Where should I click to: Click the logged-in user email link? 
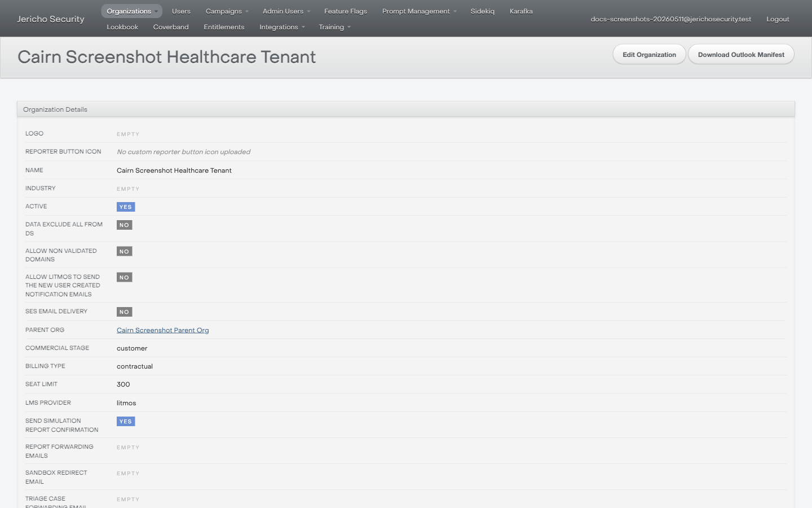(671, 19)
